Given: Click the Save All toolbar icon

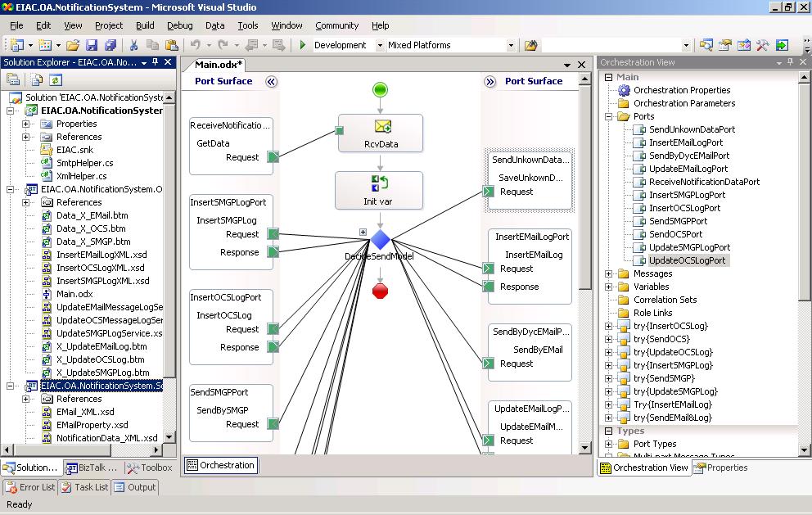Looking at the screenshot, I should [x=111, y=45].
